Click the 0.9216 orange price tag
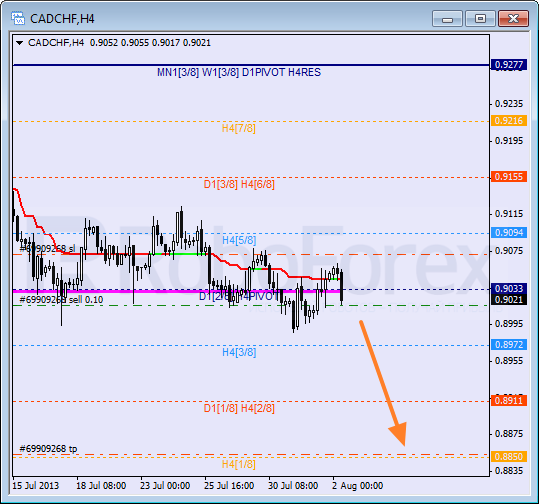Viewport: 539px width, 504px height. pos(509,121)
